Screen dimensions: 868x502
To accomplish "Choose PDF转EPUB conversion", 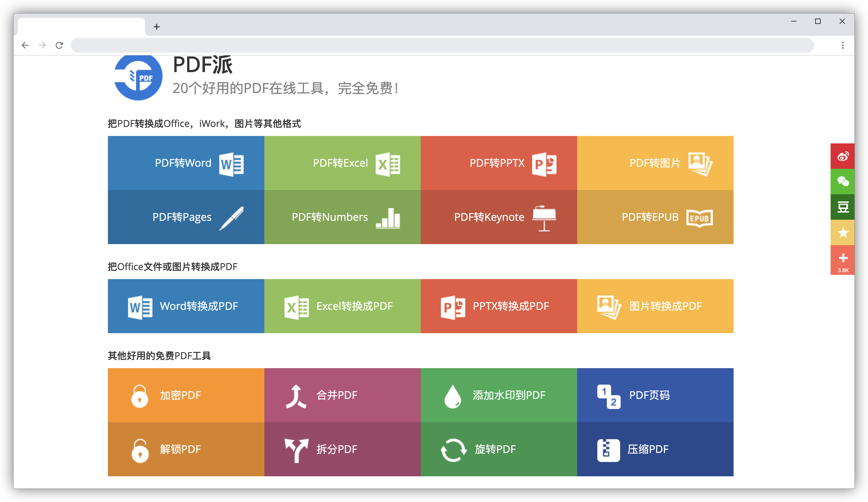I will [655, 217].
